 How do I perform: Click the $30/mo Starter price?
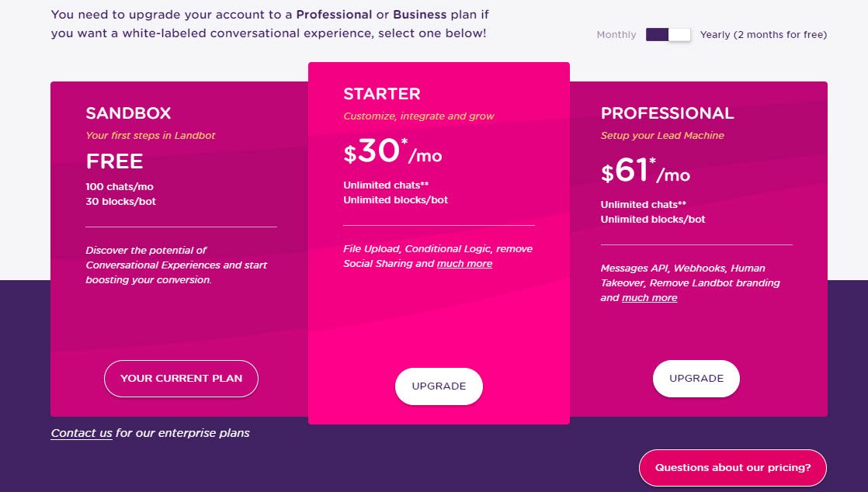(393, 151)
